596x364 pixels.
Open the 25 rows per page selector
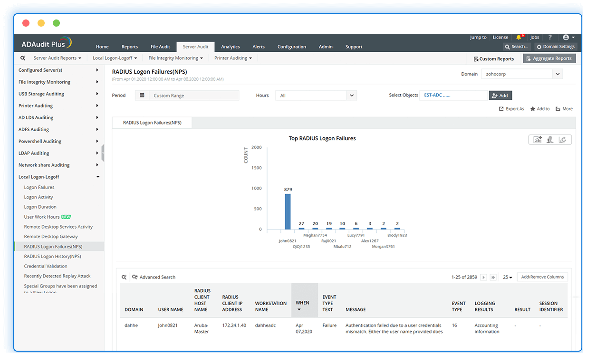[x=507, y=277]
